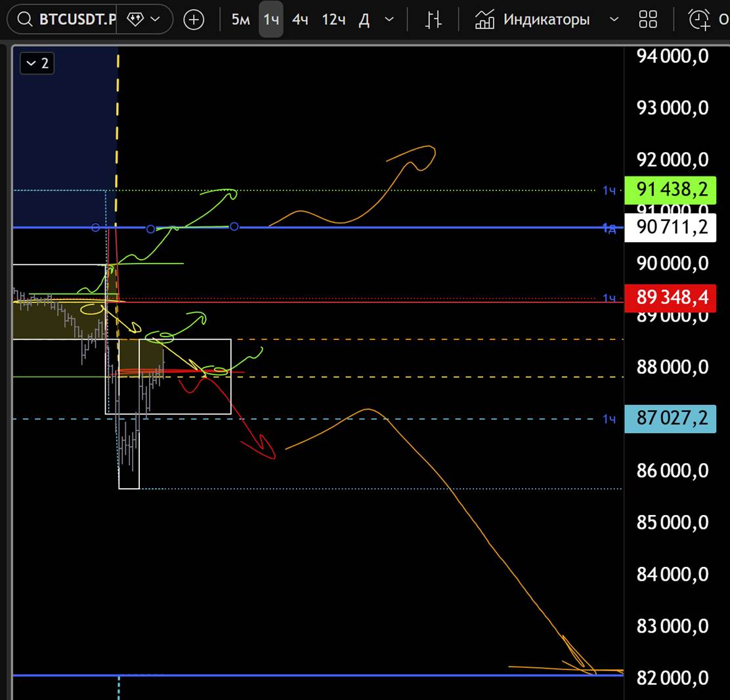Image resolution: width=730 pixels, height=700 pixels.
Task: Click the green 91 438,2 price label
Action: click(x=670, y=190)
